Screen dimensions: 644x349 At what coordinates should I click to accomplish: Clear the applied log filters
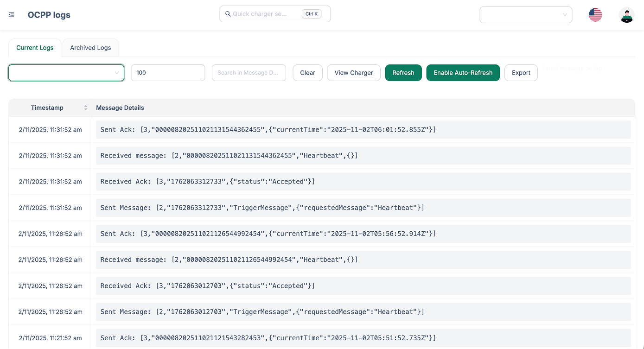pyautogui.click(x=307, y=73)
